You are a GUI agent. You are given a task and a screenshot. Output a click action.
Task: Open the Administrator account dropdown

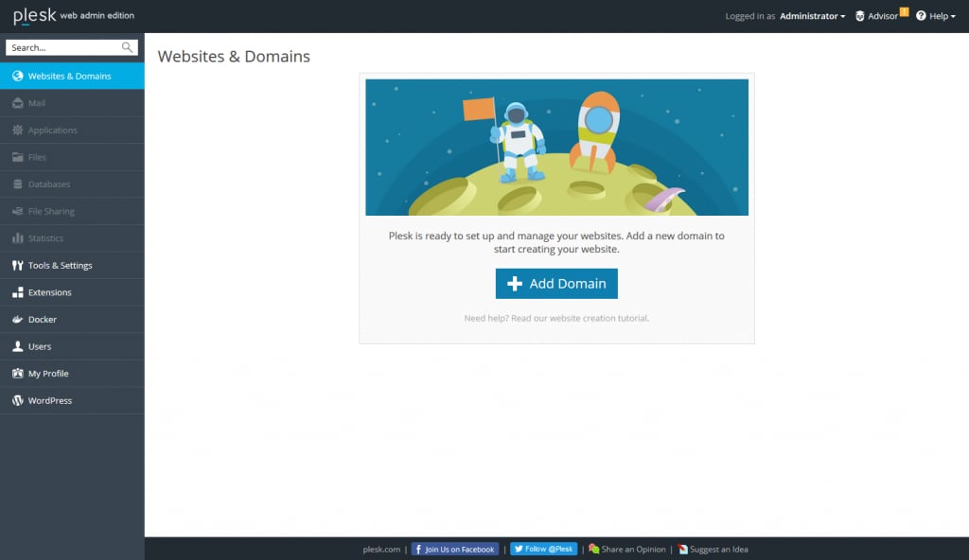click(x=809, y=15)
